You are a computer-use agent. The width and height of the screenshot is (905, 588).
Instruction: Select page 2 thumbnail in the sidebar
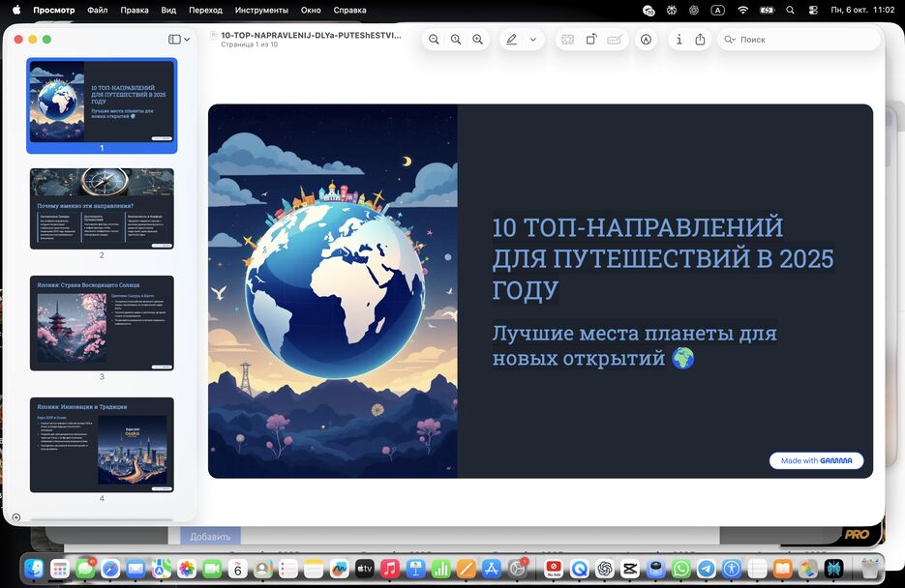coord(102,206)
